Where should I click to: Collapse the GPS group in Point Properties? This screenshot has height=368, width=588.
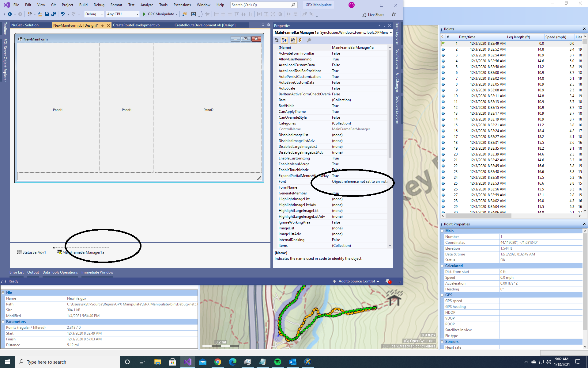(442, 295)
